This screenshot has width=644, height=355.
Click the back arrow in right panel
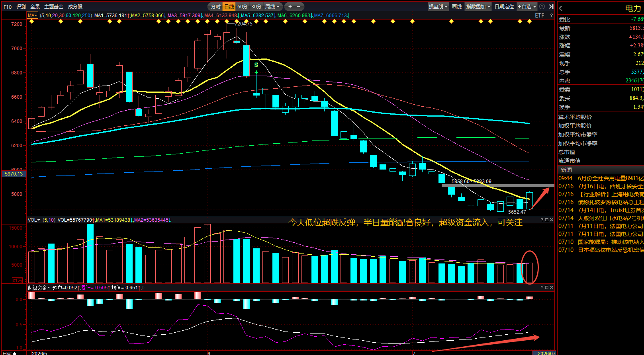click(561, 8)
